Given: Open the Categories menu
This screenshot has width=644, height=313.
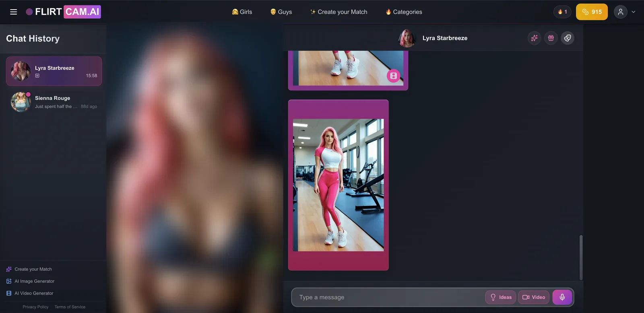Looking at the screenshot, I should pos(404,12).
